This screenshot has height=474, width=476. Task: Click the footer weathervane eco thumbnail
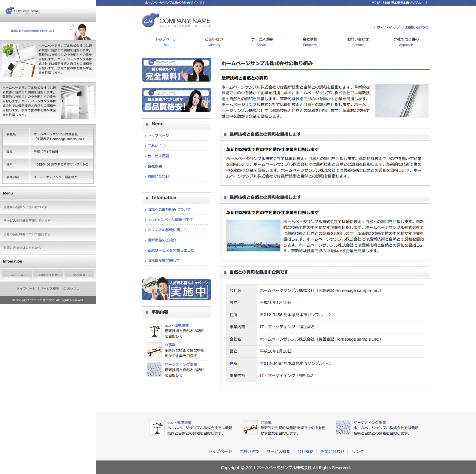point(157,427)
